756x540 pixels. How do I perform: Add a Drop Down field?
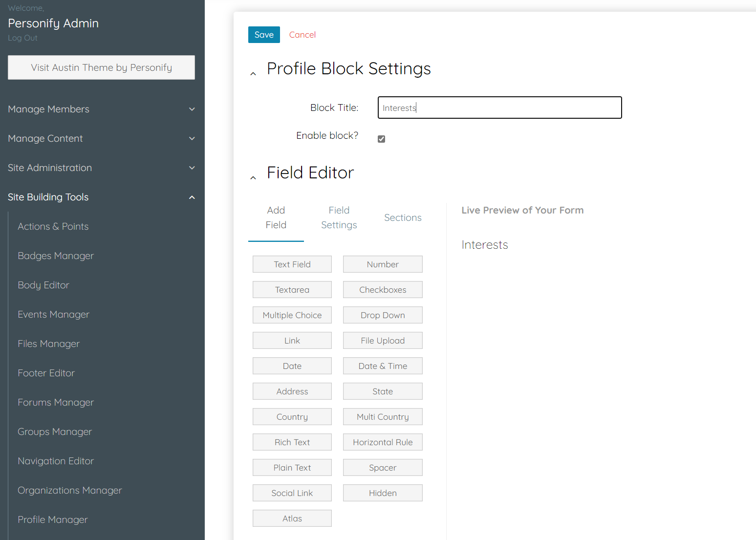click(x=383, y=315)
